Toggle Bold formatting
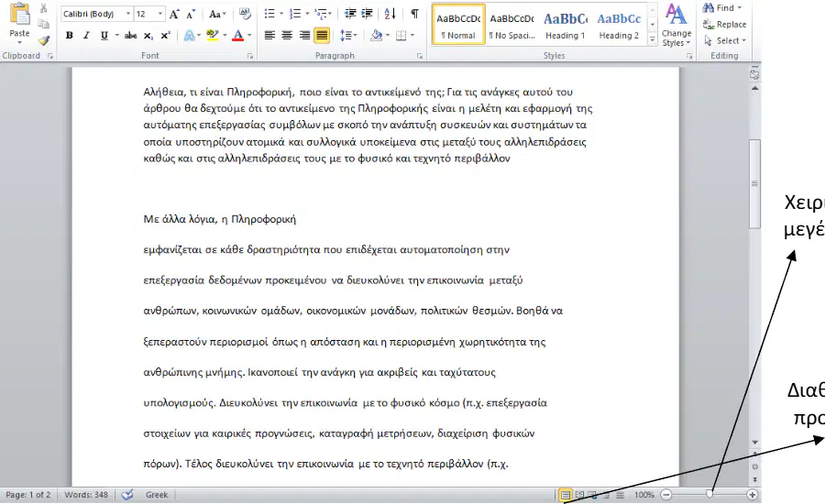This screenshot has height=504, width=825. [x=69, y=36]
